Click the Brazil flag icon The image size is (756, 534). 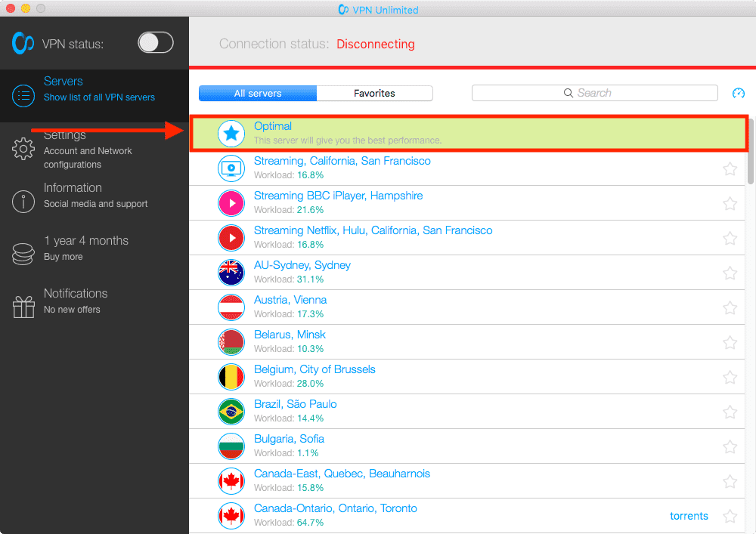[x=231, y=411]
